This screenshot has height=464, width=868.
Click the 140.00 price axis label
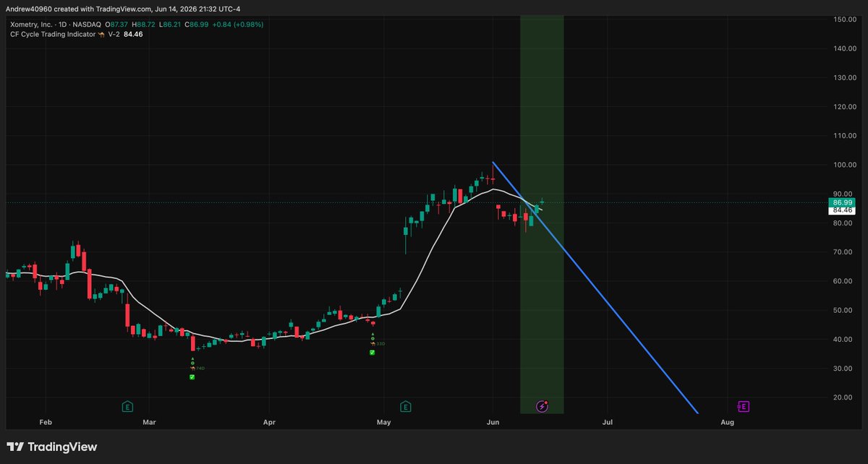click(845, 48)
